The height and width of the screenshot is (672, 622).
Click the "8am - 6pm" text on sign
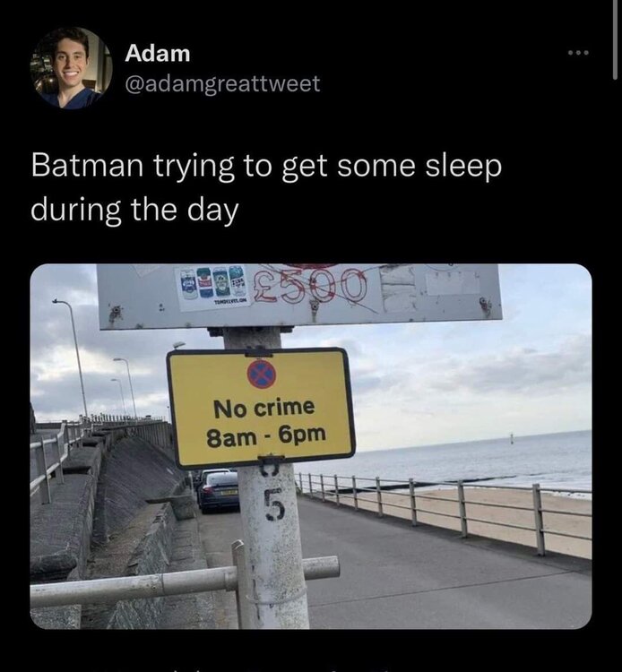coord(265,439)
